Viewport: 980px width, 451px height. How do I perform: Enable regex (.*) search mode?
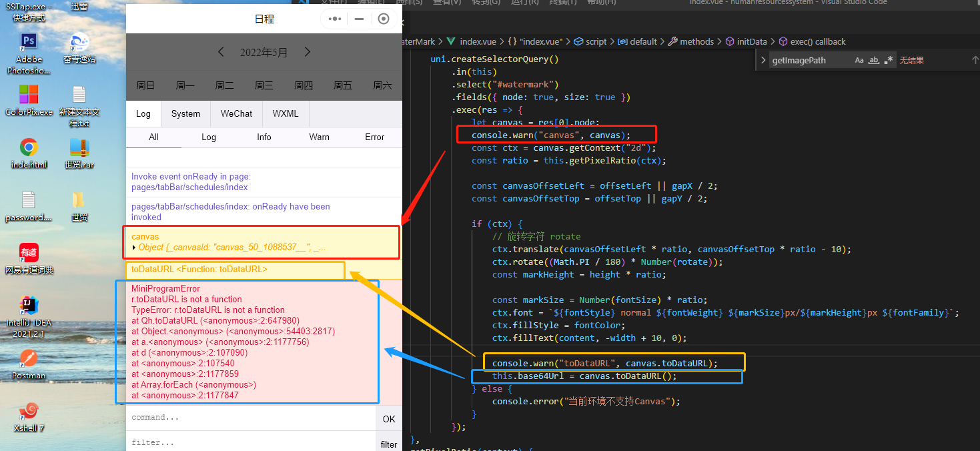pos(889,60)
